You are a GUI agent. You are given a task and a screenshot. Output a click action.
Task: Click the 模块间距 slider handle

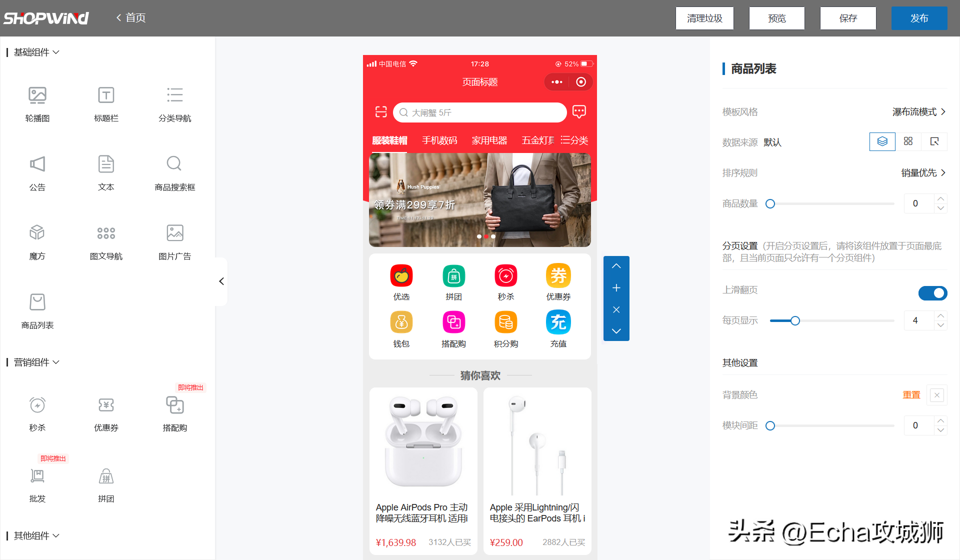click(x=770, y=425)
